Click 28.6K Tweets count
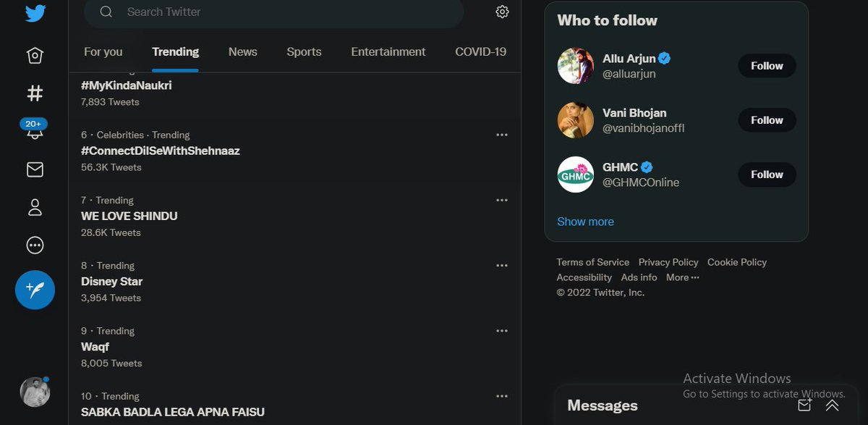 pyautogui.click(x=111, y=232)
